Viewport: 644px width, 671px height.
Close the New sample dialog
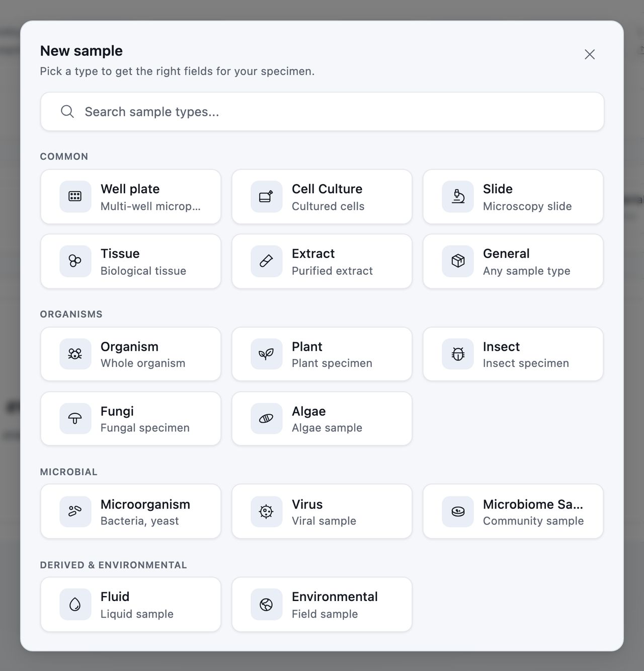click(590, 54)
